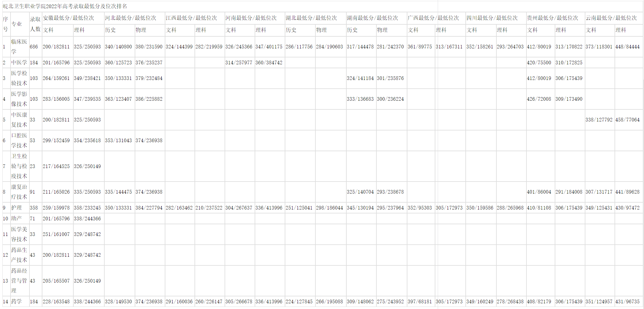Screen dimensions: 644x309
Task: Click the 贵州最低分/最低位次 header cell
Action: 552,18
